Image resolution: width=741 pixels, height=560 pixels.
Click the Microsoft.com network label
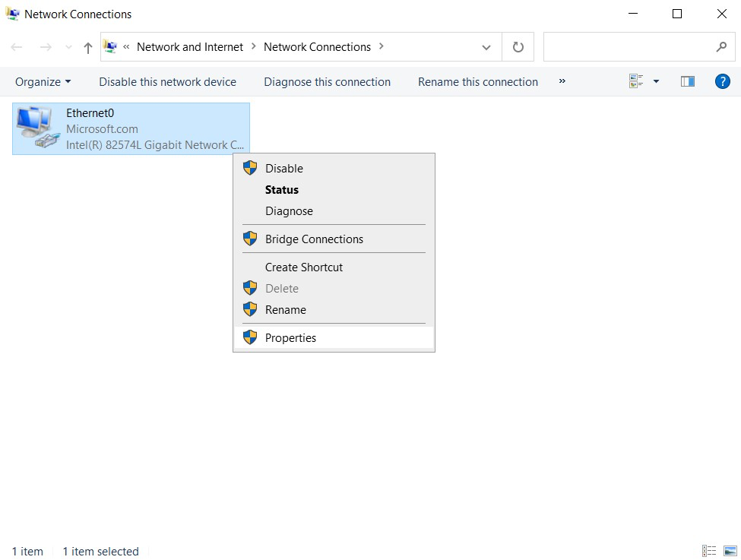[102, 129]
